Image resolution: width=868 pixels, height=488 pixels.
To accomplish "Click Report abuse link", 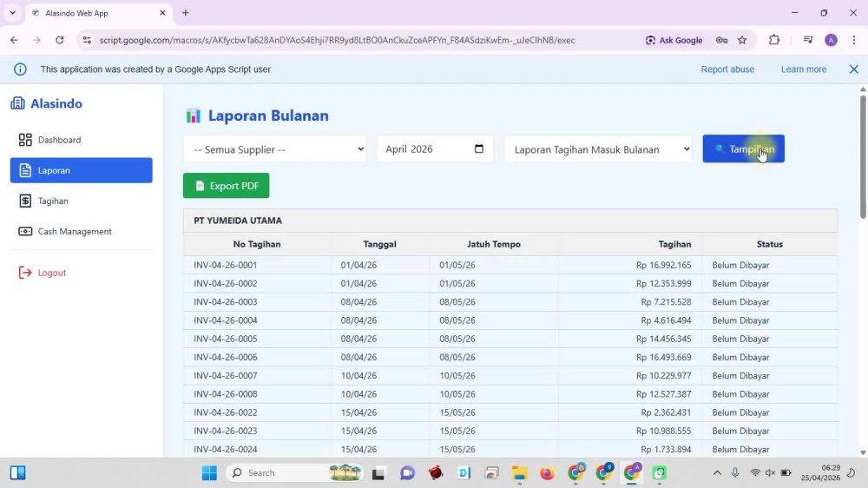I will tap(727, 69).
